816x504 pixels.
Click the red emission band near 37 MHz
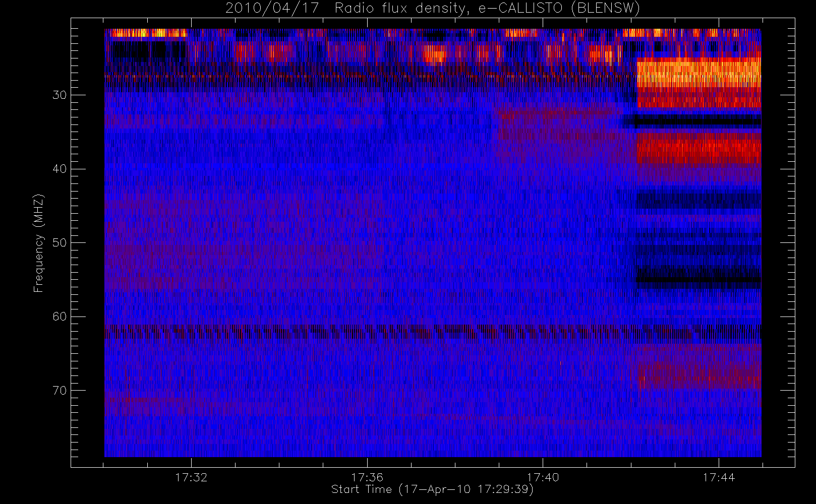(699, 148)
